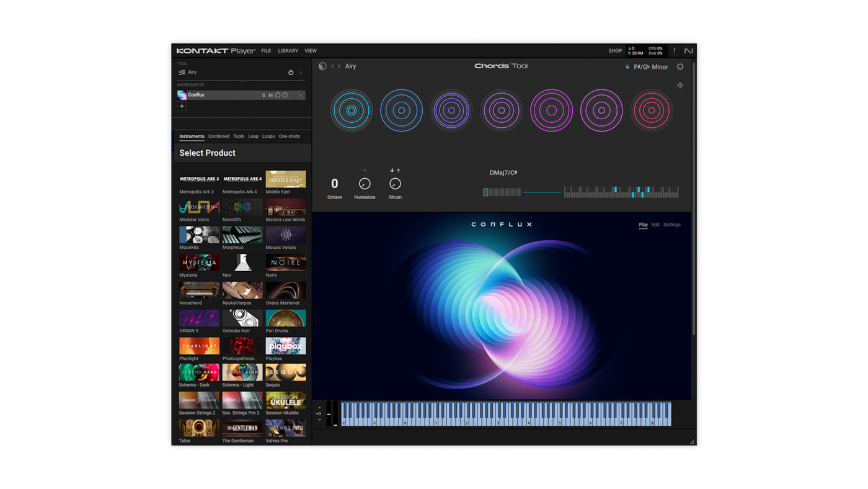Image resolution: width=868 pixels, height=489 pixels.
Task: Open the Metropolis Ark 3 product
Action: pyautogui.click(x=199, y=182)
